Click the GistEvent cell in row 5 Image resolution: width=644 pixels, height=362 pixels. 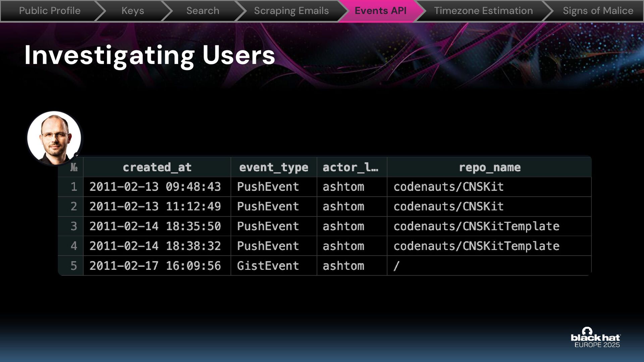click(x=268, y=266)
